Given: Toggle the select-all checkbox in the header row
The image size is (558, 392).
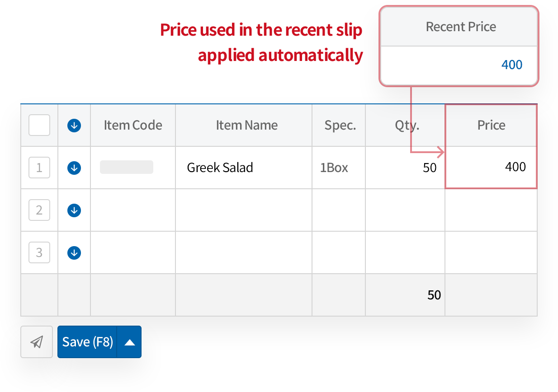Looking at the screenshot, I should [39, 125].
